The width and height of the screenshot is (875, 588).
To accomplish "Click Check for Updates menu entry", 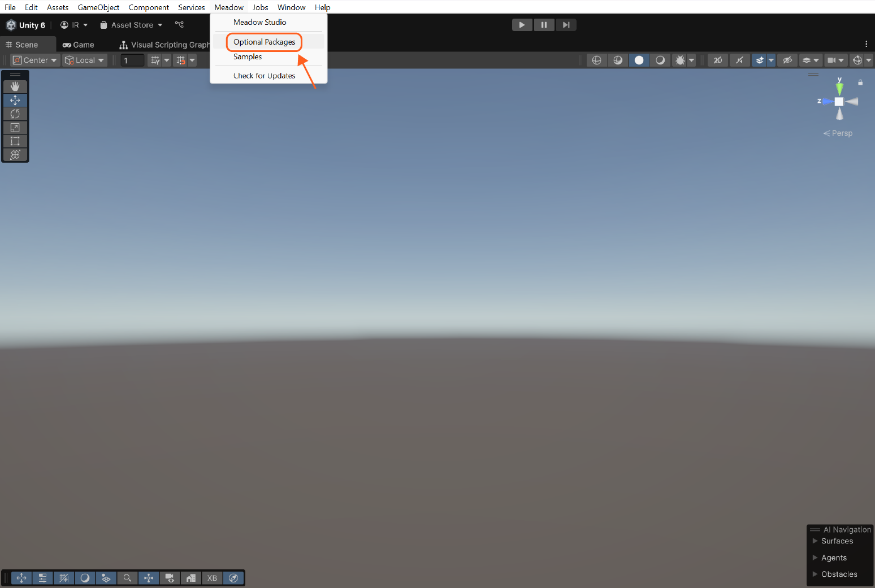I will pyautogui.click(x=264, y=76).
